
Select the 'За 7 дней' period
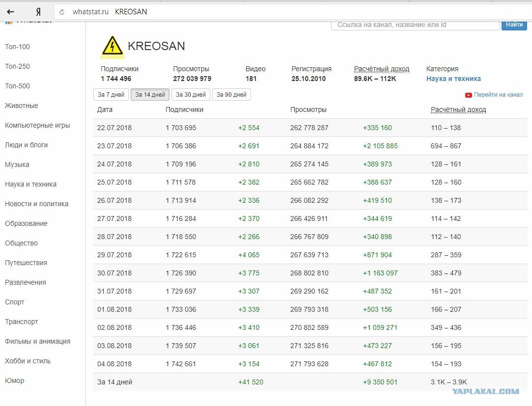(x=111, y=95)
